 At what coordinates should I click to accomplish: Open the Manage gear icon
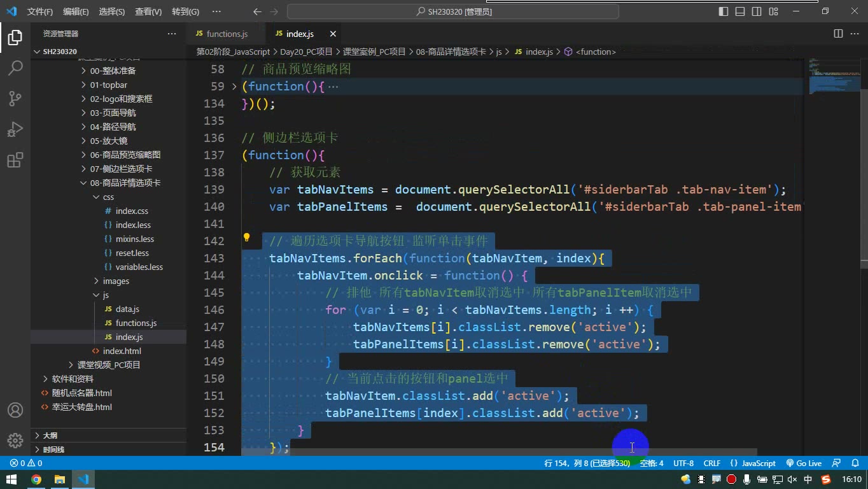(15, 440)
